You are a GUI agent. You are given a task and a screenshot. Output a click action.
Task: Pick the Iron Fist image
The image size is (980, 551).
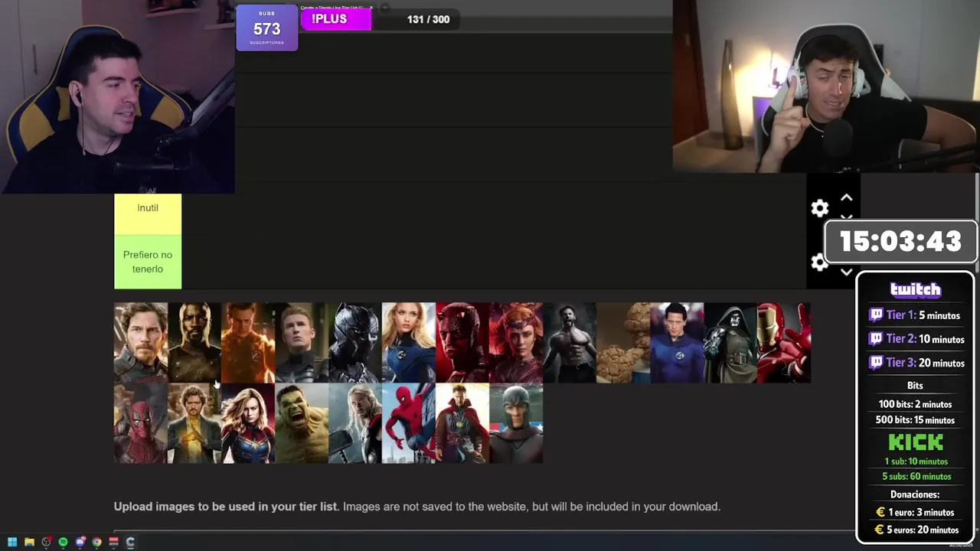194,423
